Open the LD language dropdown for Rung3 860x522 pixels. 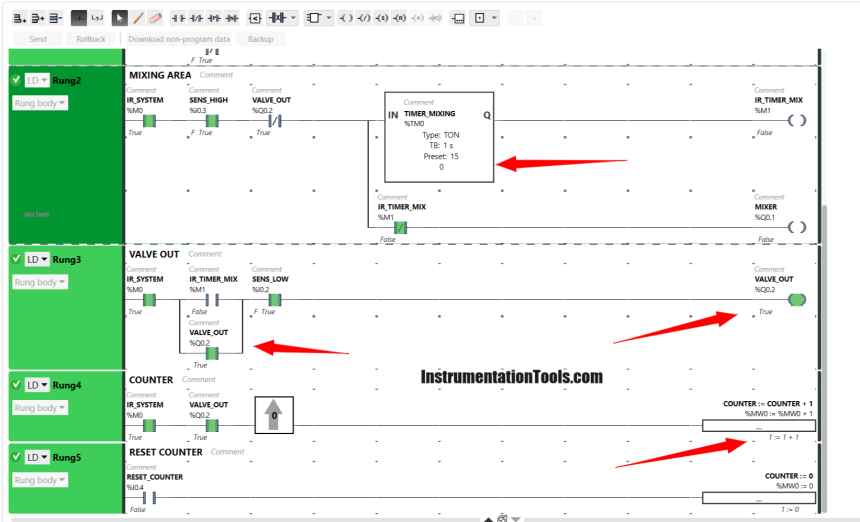coord(37,259)
